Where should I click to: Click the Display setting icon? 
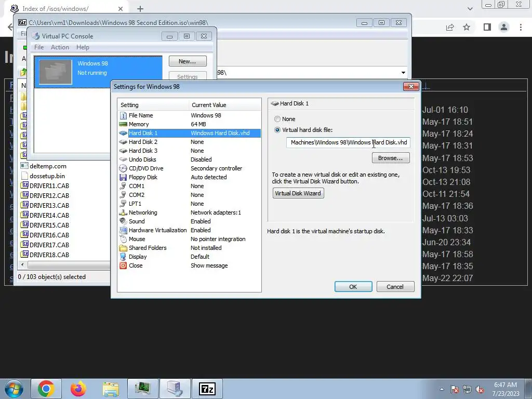point(123,257)
